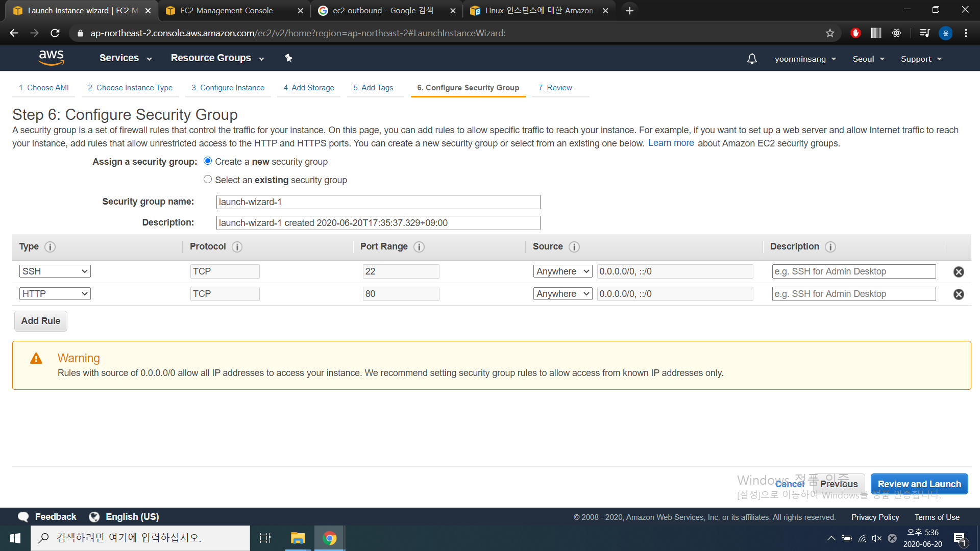Click the pin shortcut icon in navbar
This screenshot has width=980, height=551.
pos(288,58)
